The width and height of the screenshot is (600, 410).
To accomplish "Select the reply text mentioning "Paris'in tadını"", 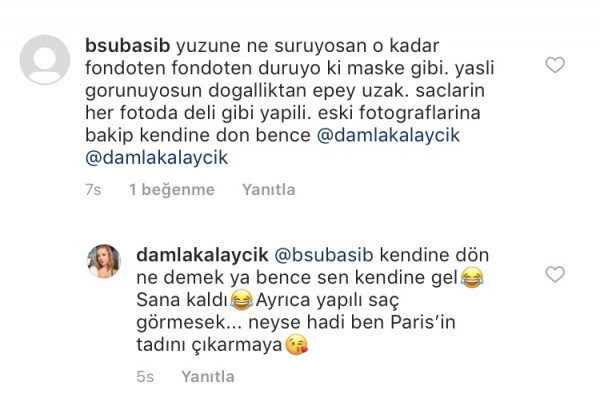I will pos(313,300).
